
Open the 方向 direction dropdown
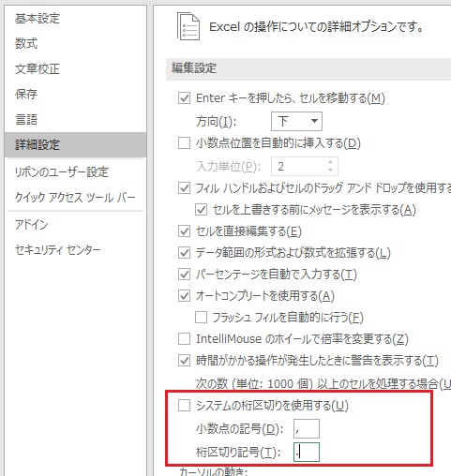tap(296, 121)
